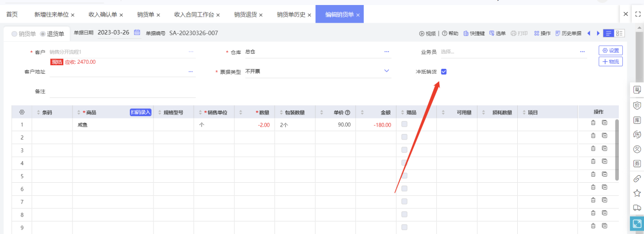Open table column settings gear icon
644x234 pixels.
coord(22,112)
